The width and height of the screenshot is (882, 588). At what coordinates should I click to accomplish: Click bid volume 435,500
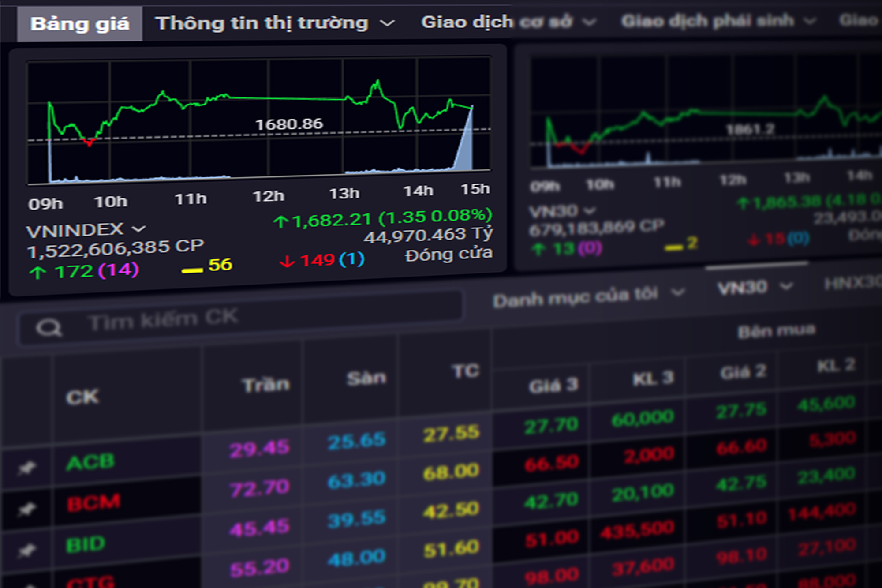point(637,530)
